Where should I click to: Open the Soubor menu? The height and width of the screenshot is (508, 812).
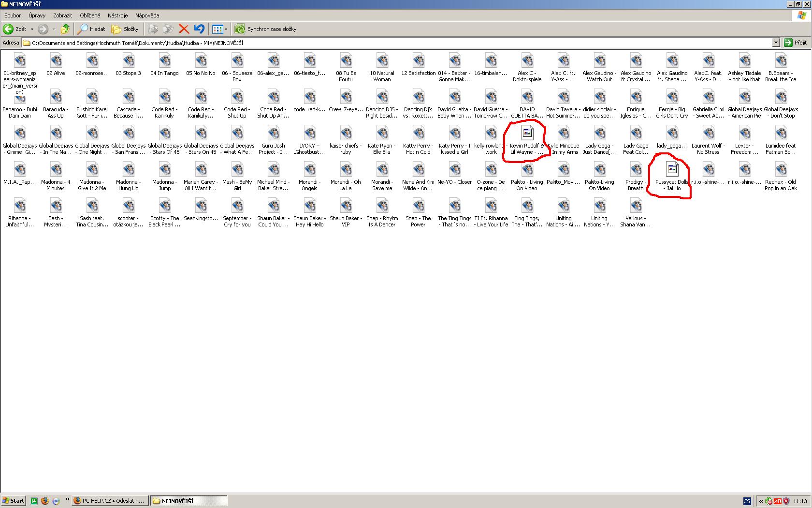click(13, 15)
